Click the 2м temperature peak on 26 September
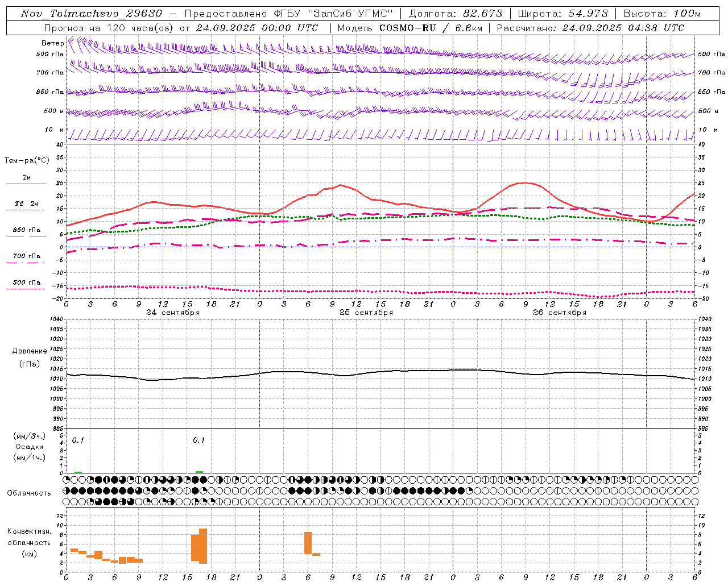Image resolution: width=728 pixels, height=582 pixels. 525,182
